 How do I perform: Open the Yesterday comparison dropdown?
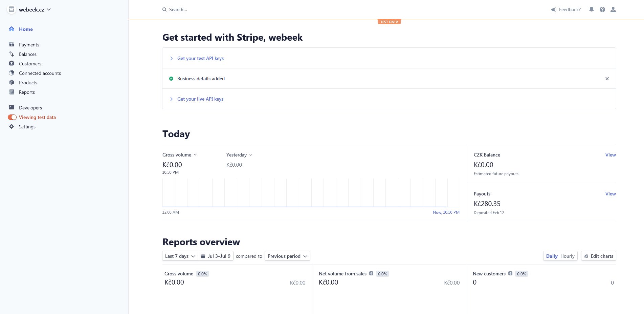point(239,155)
